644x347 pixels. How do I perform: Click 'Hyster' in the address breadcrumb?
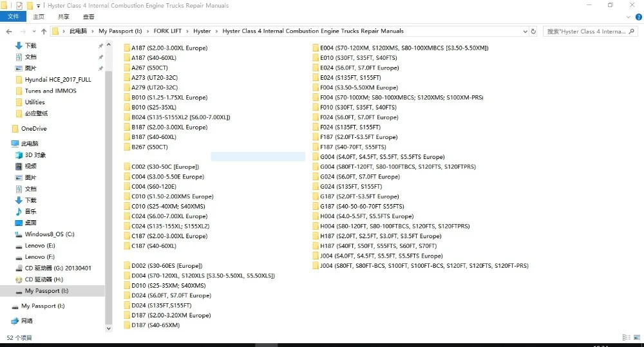[202, 31]
